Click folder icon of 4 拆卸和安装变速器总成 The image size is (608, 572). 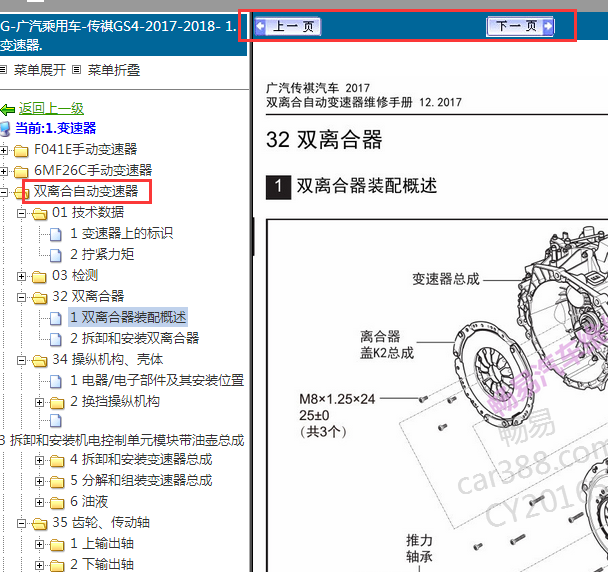[x=57, y=461]
